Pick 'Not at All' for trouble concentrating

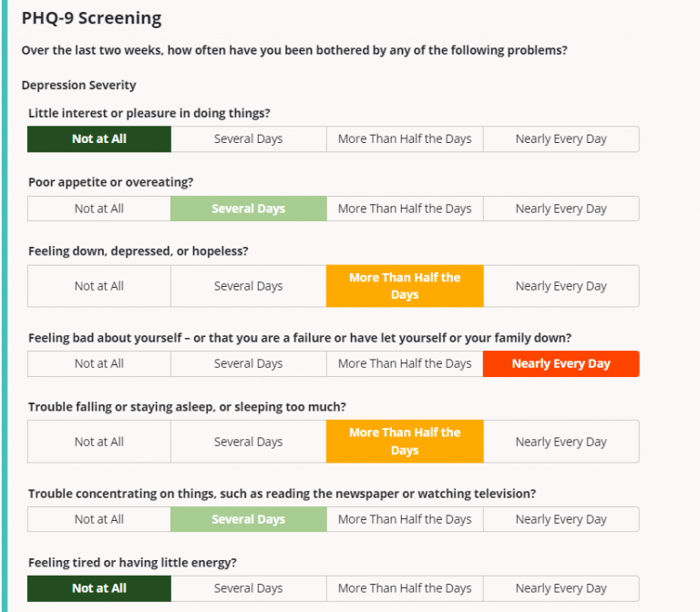99,519
